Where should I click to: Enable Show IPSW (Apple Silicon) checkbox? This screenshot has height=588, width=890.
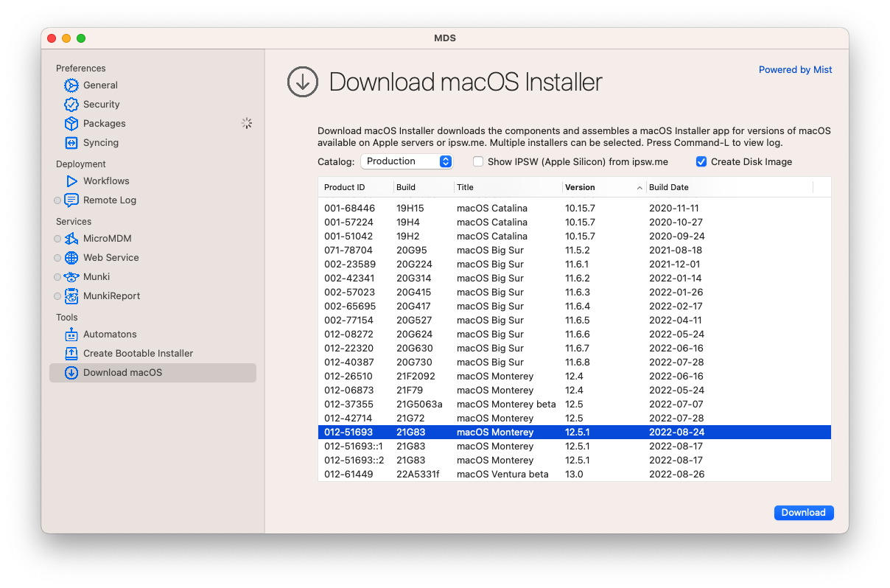pyautogui.click(x=478, y=161)
